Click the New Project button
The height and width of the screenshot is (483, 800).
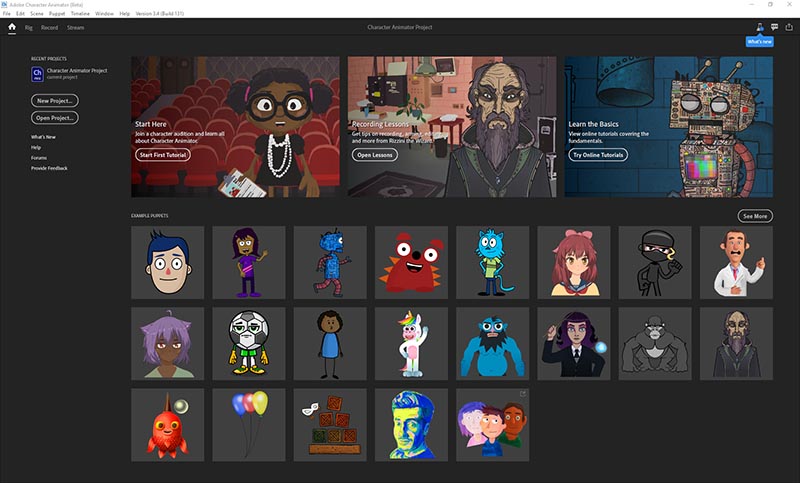55,100
